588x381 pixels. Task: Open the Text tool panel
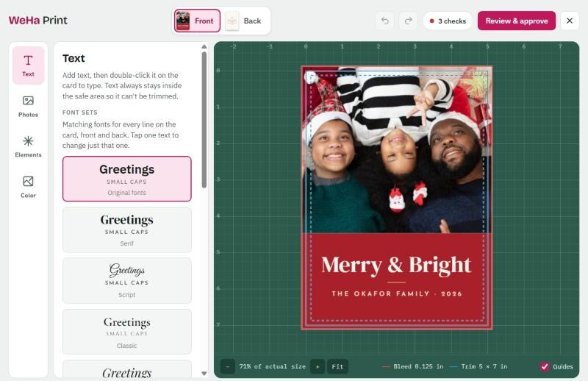tap(28, 65)
